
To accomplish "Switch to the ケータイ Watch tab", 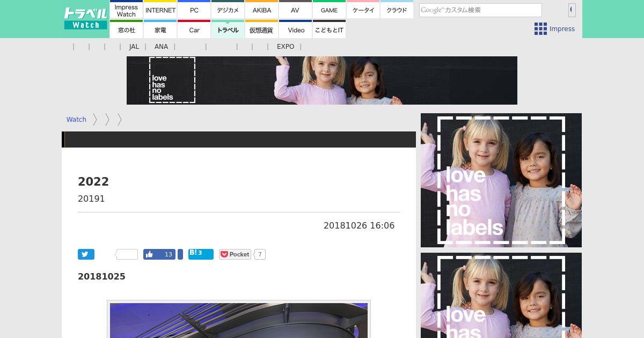I will pyautogui.click(x=363, y=10).
